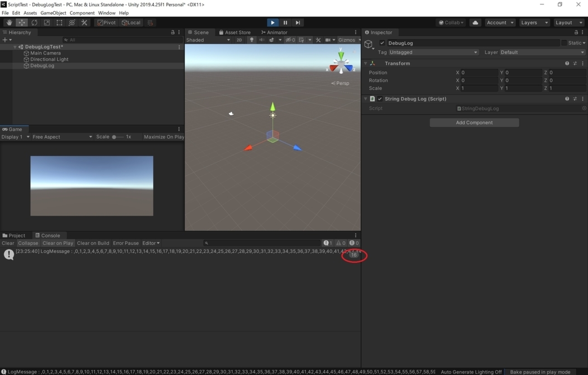Select the Rotate tool
Image resolution: width=588 pixels, height=375 pixels.
(x=34, y=22)
